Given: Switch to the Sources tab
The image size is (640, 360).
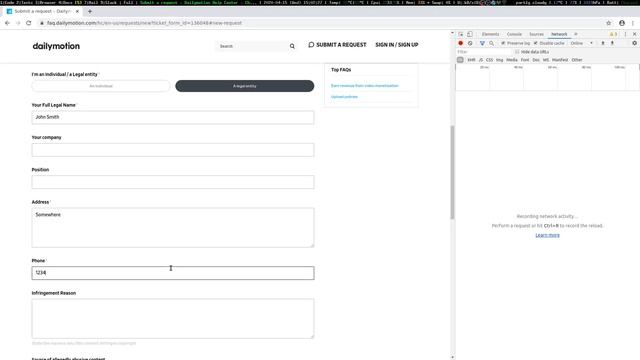Looking at the screenshot, I should [536, 34].
